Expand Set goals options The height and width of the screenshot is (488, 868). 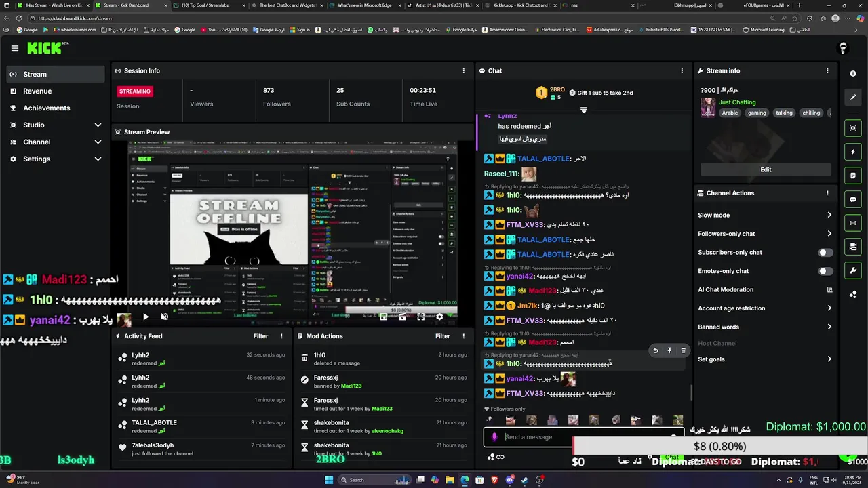(765, 359)
